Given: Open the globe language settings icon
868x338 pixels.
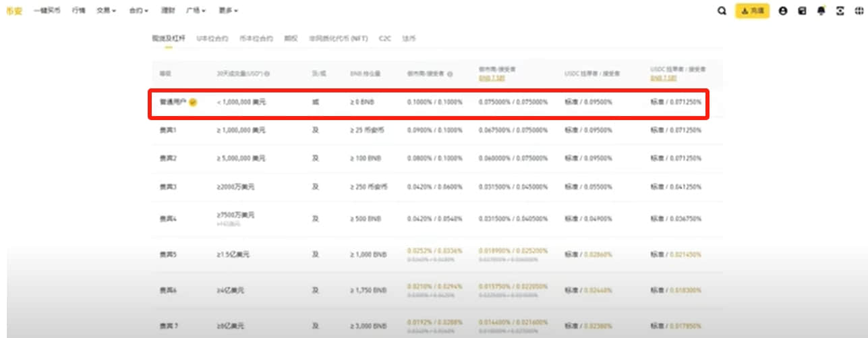Looking at the screenshot, I should coord(859,11).
